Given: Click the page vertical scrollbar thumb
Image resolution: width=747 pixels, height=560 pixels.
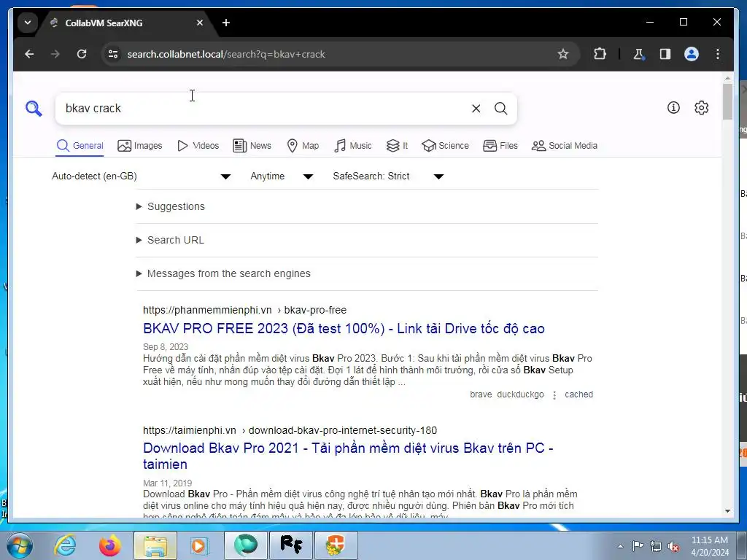Looking at the screenshot, I should click(x=727, y=101).
